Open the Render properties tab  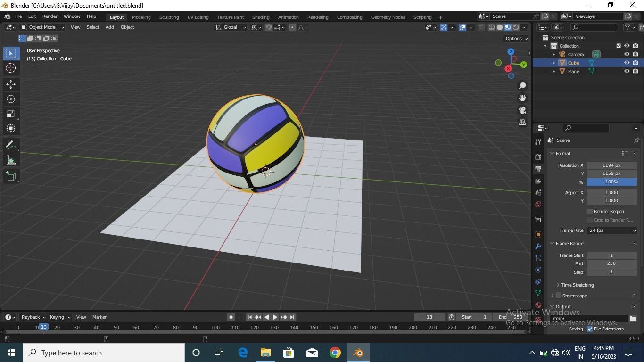(538, 156)
